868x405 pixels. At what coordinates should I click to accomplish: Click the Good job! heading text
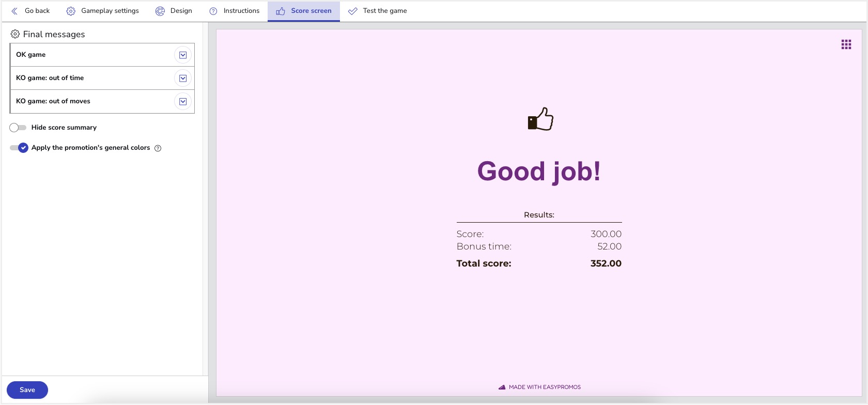[x=539, y=171]
